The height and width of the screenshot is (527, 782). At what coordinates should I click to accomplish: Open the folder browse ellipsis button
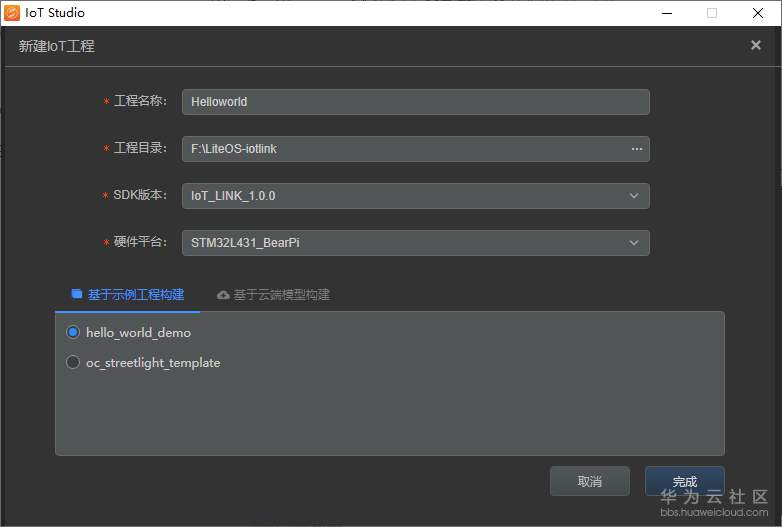(637, 149)
